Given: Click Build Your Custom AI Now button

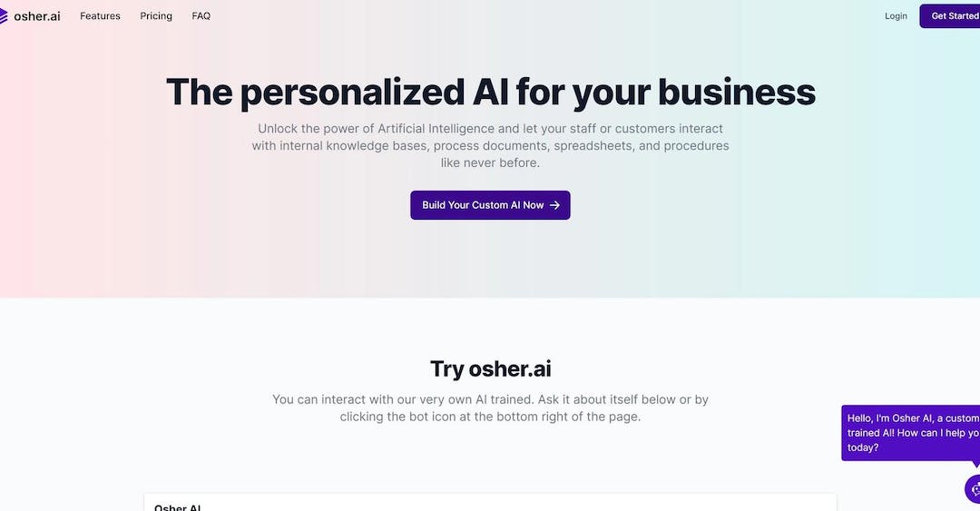Looking at the screenshot, I should pos(490,205).
